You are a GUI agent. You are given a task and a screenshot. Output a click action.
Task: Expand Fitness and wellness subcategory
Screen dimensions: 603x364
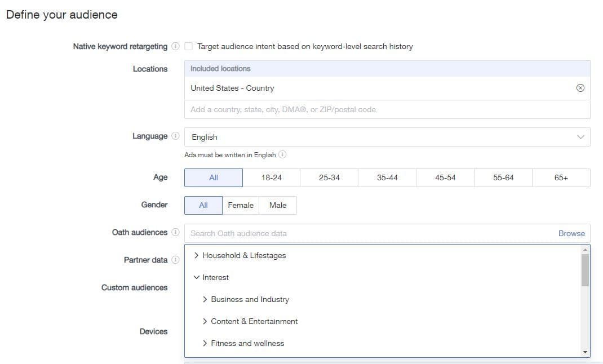[205, 343]
